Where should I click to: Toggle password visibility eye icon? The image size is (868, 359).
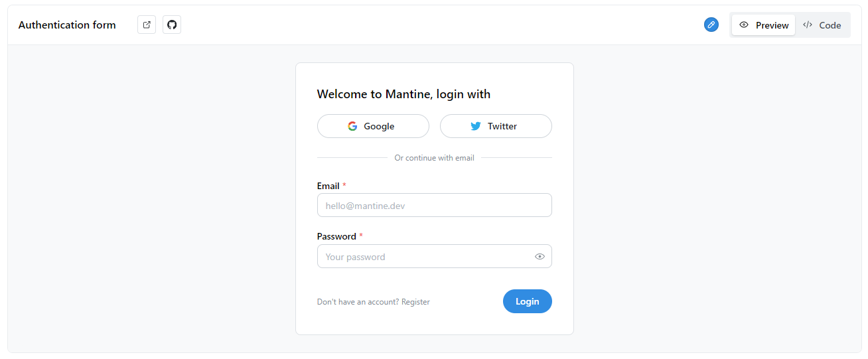(540, 256)
